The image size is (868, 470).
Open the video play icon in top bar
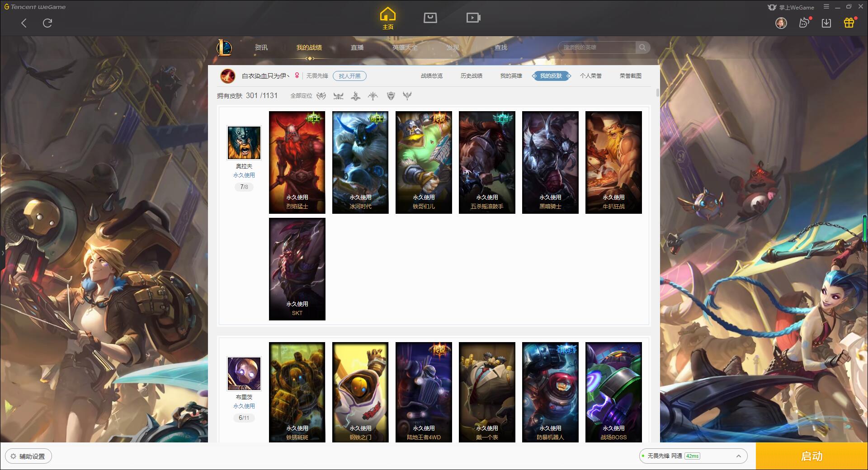[473, 18]
